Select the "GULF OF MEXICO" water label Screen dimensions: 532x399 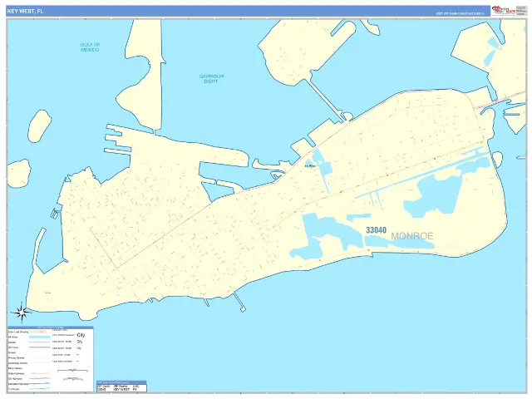pos(90,47)
